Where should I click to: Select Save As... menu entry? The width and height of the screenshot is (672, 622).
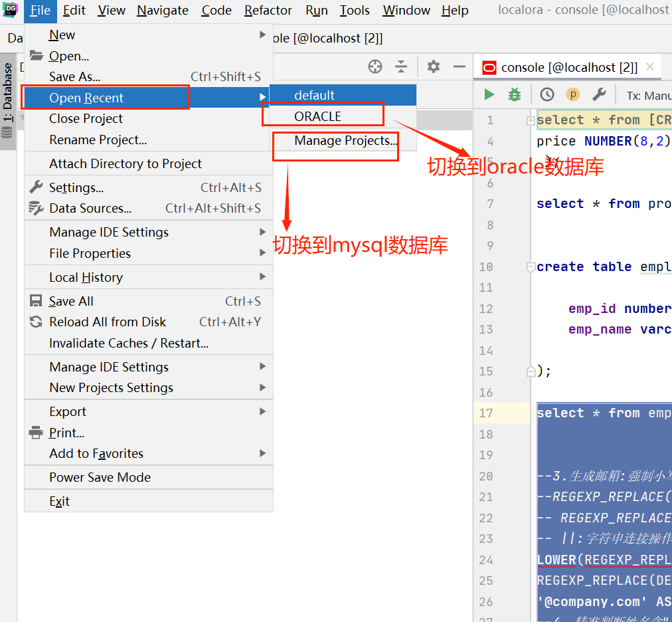tap(148, 77)
